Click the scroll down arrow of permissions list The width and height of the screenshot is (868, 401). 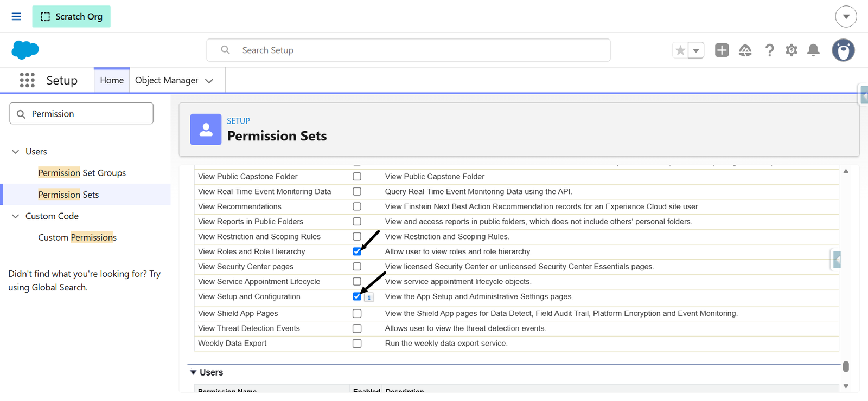click(846, 386)
